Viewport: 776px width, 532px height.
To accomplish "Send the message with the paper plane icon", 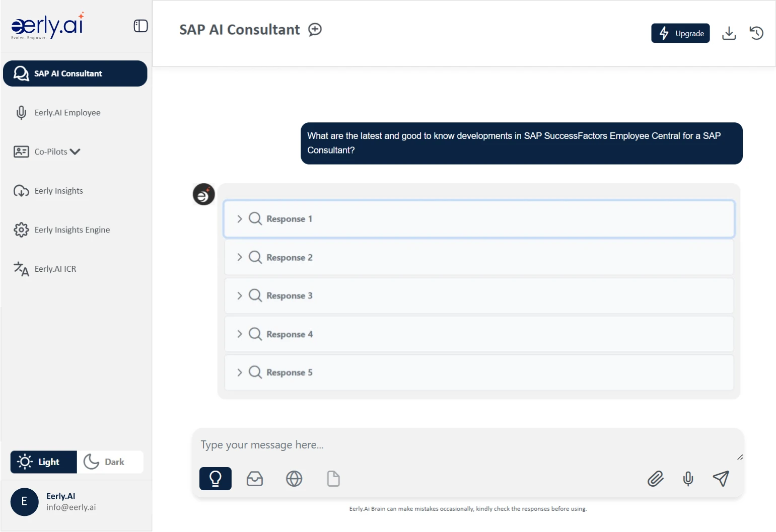I will pyautogui.click(x=721, y=479).
